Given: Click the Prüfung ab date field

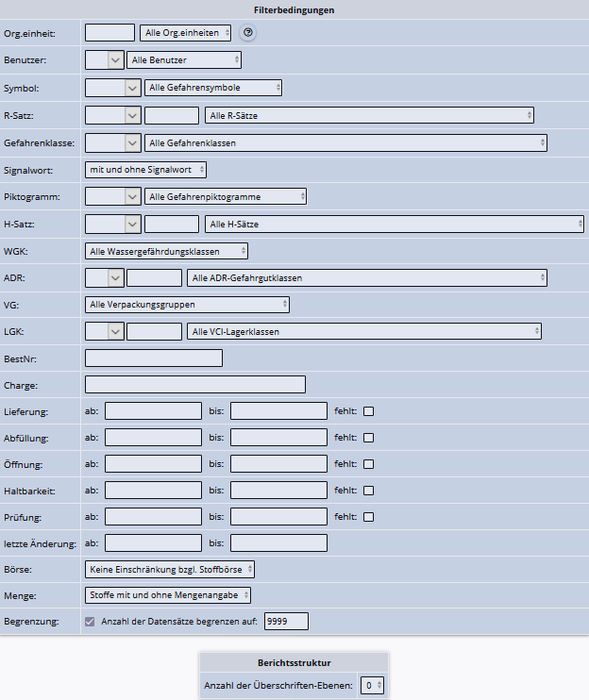Looking at the screenshot, I should 153,517.
